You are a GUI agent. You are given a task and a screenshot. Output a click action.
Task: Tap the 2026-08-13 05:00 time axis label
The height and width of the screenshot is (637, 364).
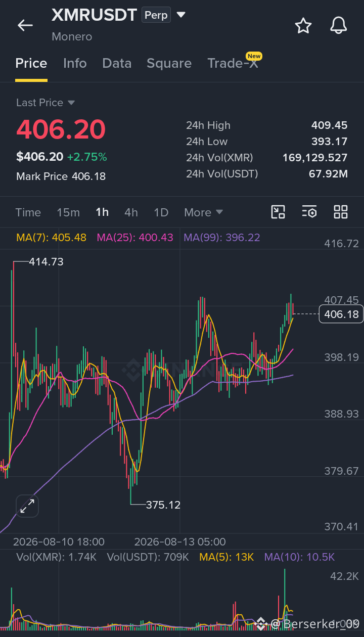pos(180,542)
